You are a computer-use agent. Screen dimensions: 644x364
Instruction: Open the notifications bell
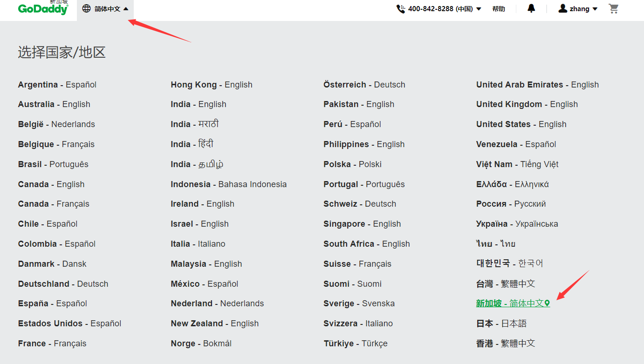531,8
